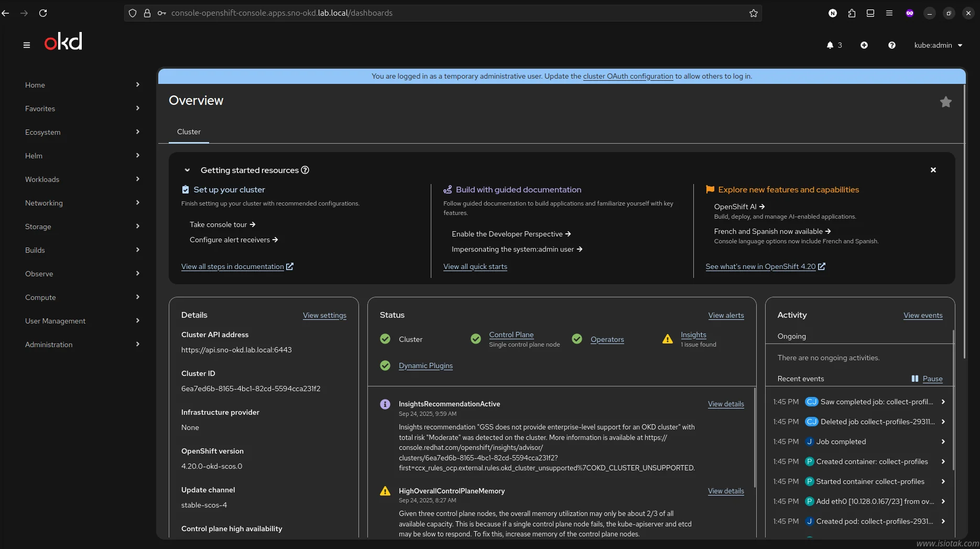Click Configure alert receivers
This screenshot has height=549, width=980.
(x=234, y=240)
